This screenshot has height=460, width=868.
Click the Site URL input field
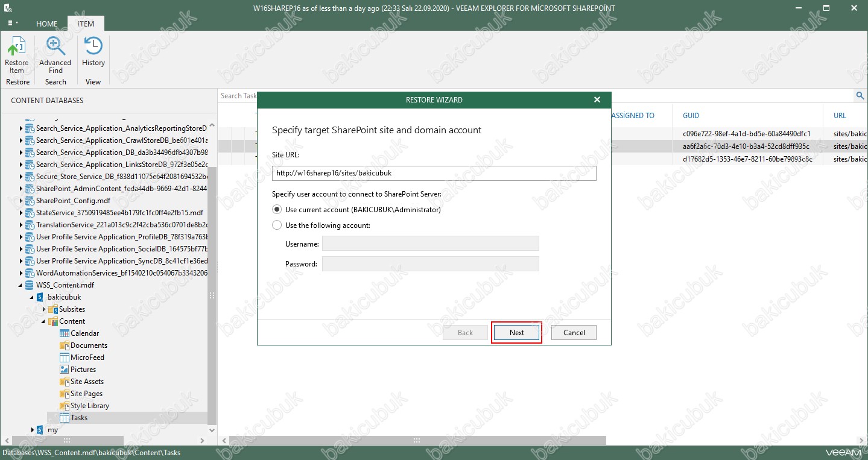434,173
